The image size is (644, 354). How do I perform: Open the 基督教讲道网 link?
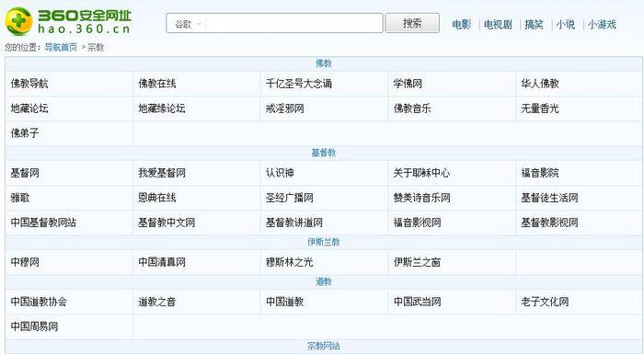coord(293,223)
